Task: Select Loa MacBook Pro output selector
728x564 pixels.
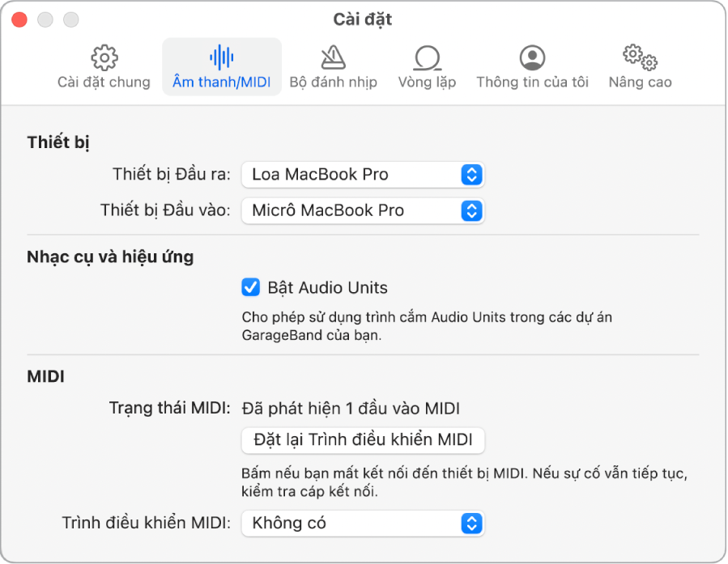Action: tap(363, 174)
